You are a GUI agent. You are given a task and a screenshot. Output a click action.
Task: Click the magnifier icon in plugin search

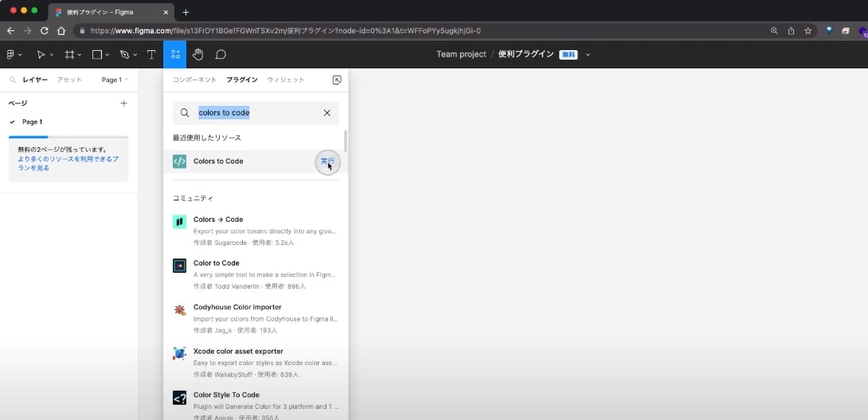[x=185, y=113]
